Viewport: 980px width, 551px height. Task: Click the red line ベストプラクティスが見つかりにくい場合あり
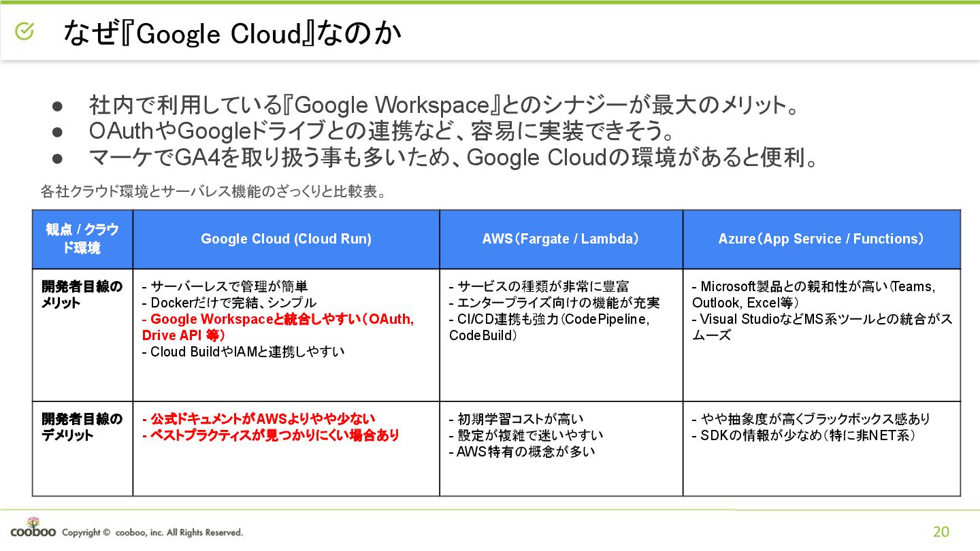point(271,435)
